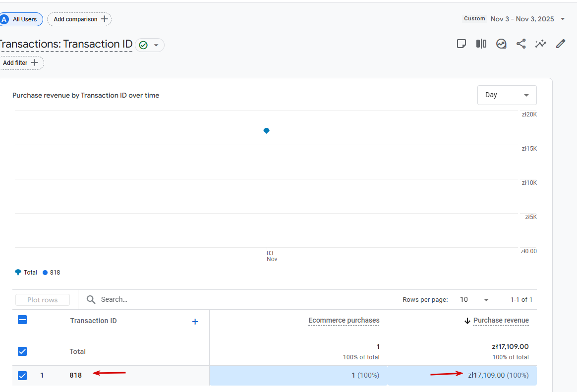Click the pencil customize report icon
This screenshot has height=392, width=577.
pos(561,44)
